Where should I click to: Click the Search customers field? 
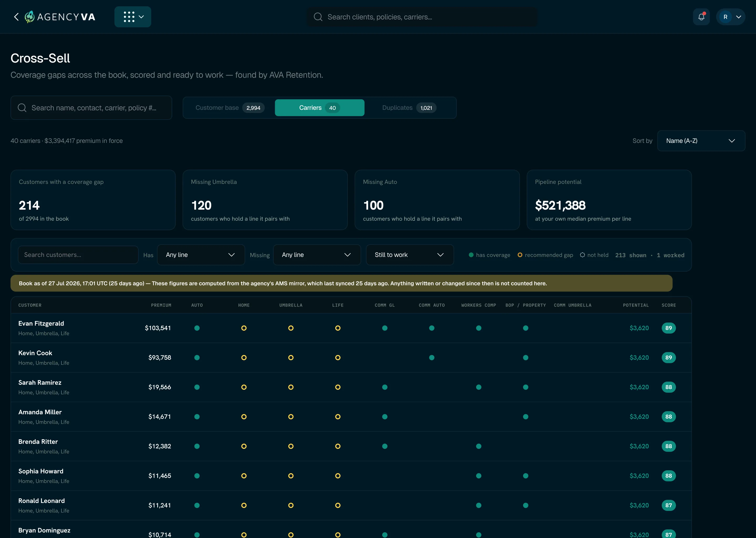(78, 255)
